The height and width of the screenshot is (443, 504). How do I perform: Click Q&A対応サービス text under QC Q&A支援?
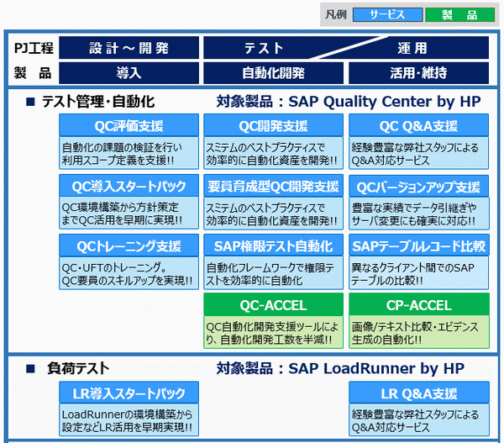click(391, 160)
